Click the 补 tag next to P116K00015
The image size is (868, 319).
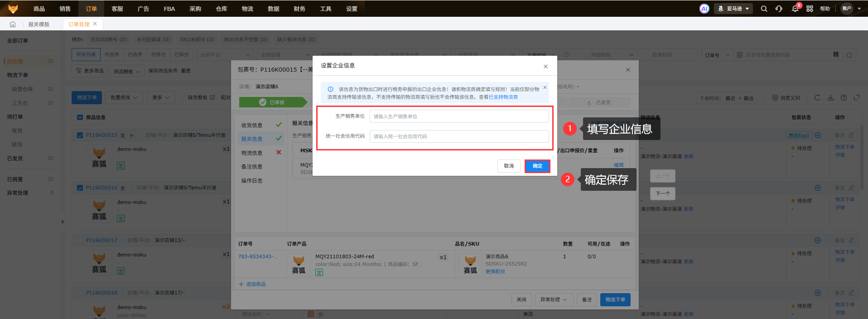point(131,135)
